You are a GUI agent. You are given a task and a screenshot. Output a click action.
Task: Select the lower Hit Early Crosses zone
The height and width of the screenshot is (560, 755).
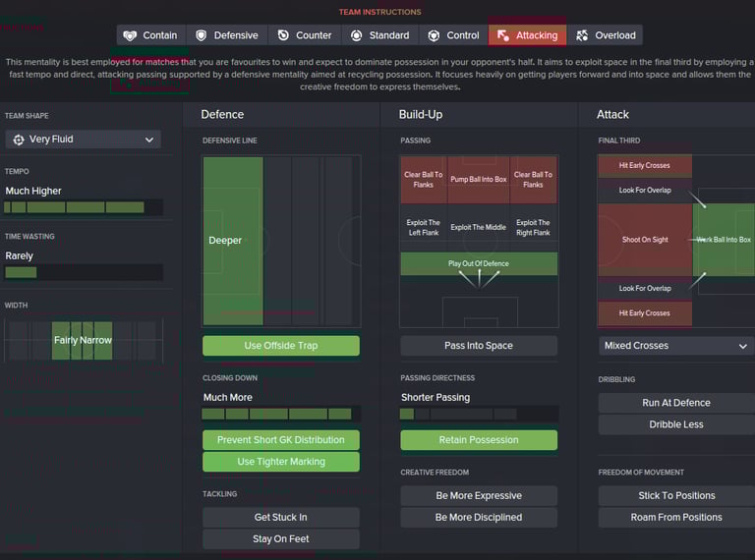click(645, 313)
